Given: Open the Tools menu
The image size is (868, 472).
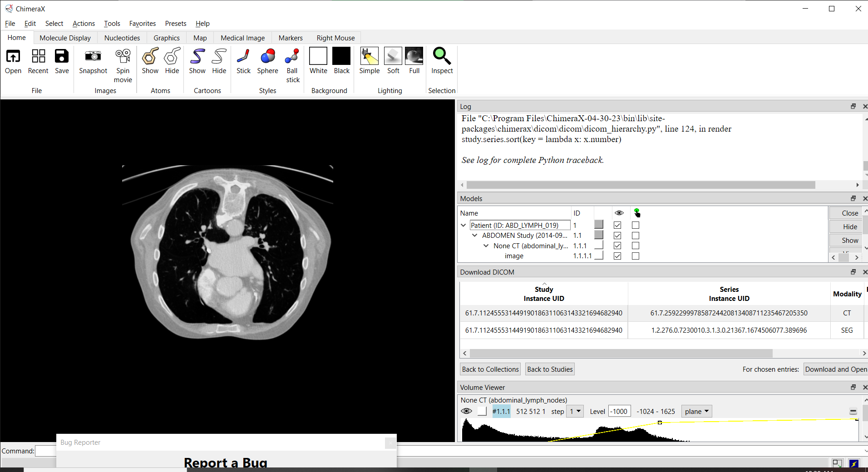Looking at the screenshot, I should 112,24.
